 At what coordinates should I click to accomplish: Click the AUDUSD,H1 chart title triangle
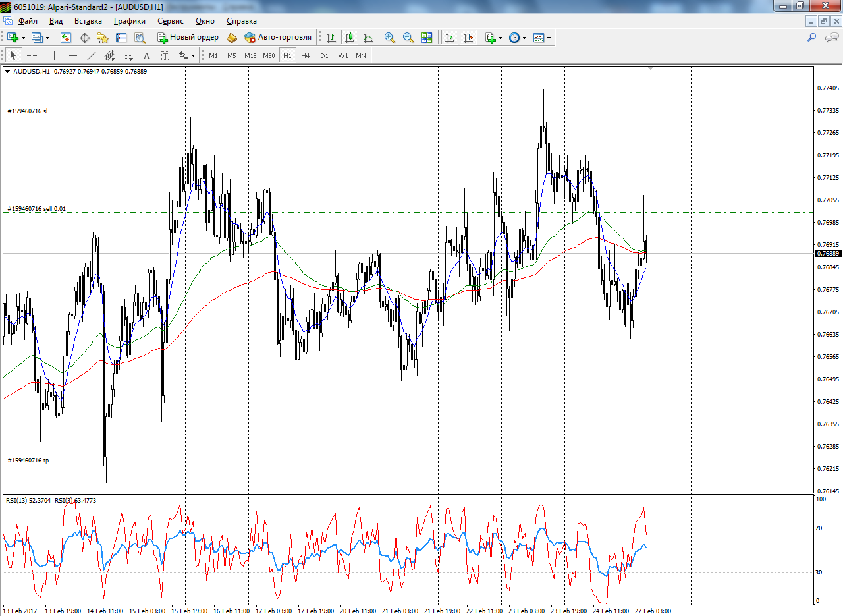click(x=8, y=71)
